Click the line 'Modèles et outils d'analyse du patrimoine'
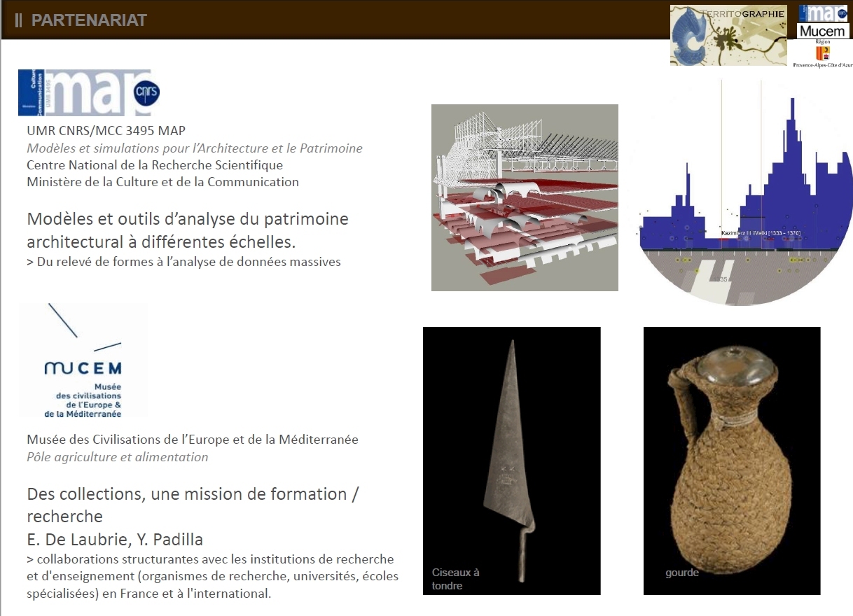 click(188, 218)
